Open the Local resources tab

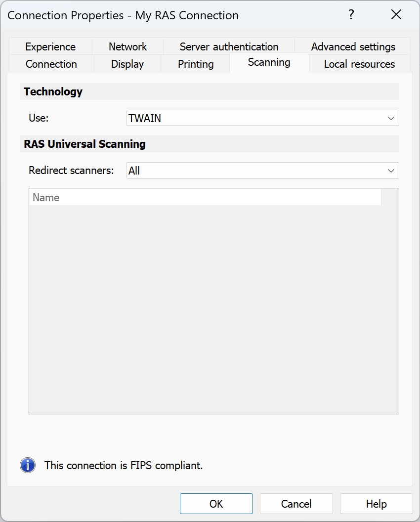coord(359,64)
